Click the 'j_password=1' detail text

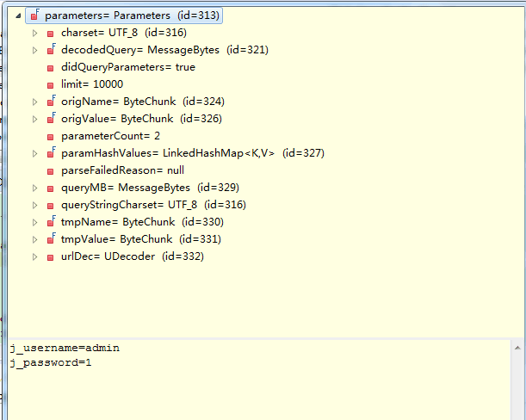pyautogui.click(x=50, y=363)
